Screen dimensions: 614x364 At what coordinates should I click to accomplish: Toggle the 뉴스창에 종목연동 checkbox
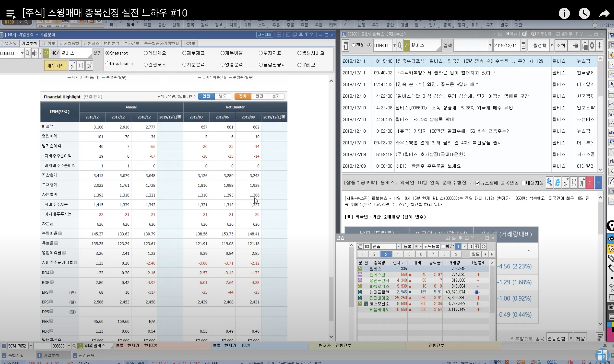pyautogui.click(x=477, y=183)
